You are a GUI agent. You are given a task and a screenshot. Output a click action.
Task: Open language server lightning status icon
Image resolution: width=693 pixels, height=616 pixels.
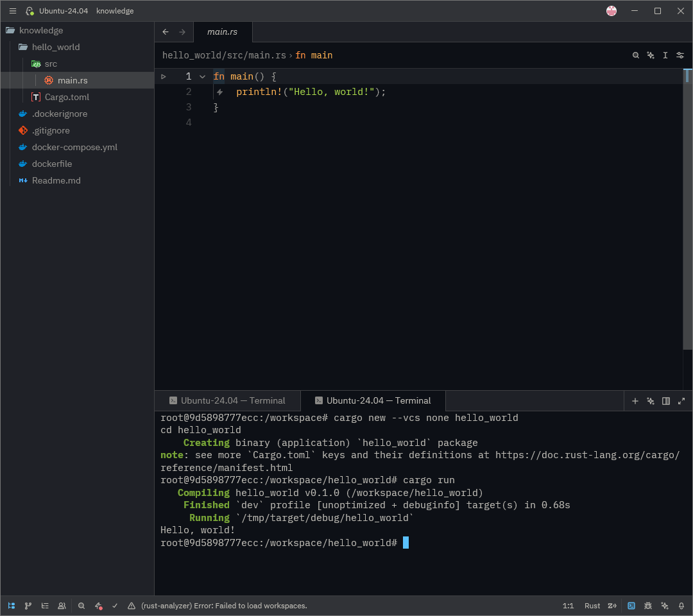pyautogui.click(x=98, y=606)
